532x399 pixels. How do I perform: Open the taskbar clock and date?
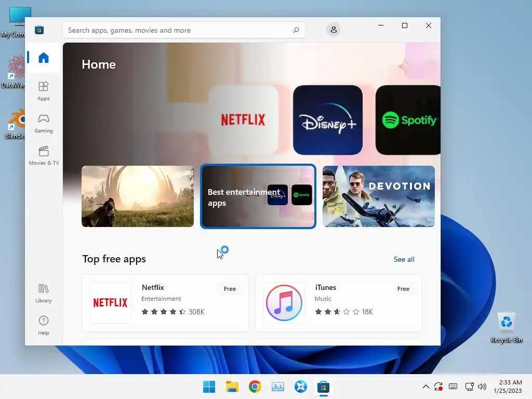(508, 387)
